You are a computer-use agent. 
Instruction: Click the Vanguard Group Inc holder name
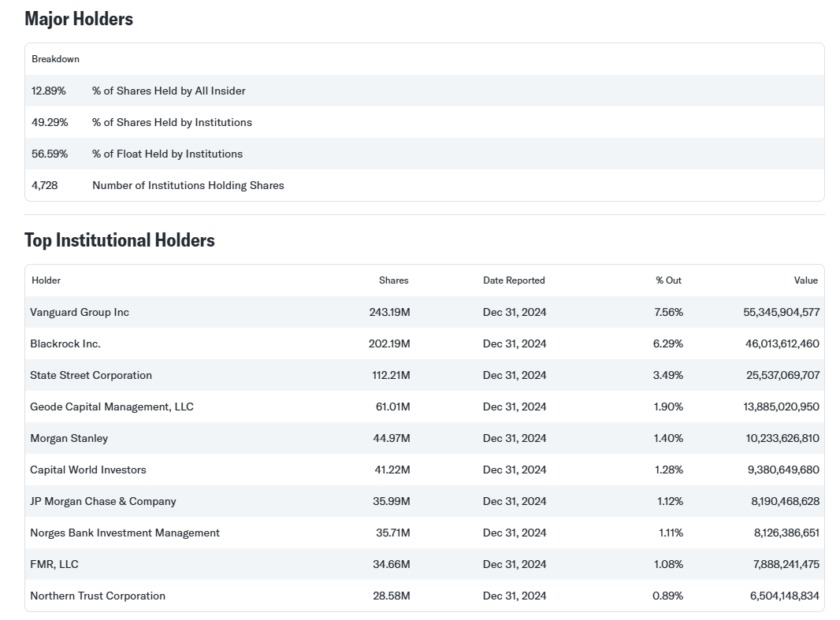point(80,312)
